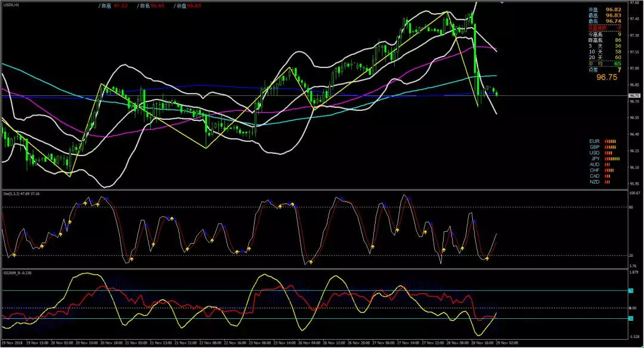Image resolution: width=644 pixels, height=348 pixels.
Task: Click the last yellow arrow in Stochastic panel
Action: click(487, 259)
